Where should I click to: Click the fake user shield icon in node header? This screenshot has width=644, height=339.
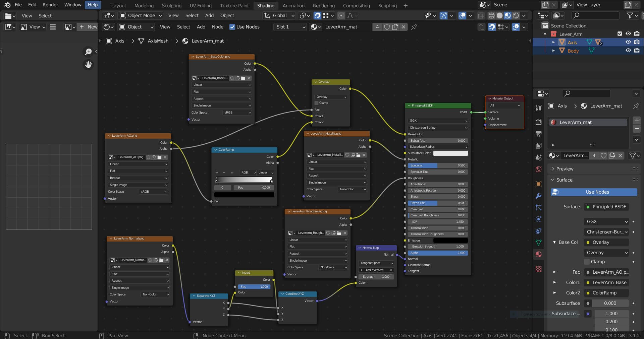click(x=387, y=27)
